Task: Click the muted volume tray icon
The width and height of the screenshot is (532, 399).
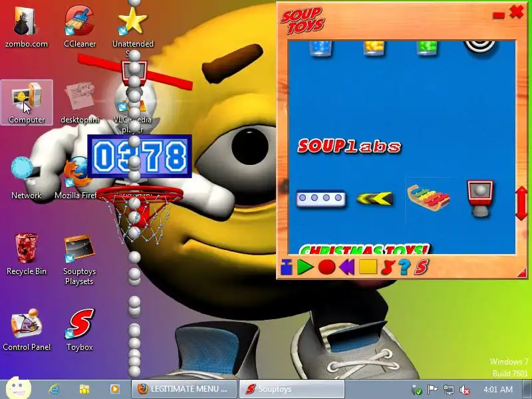Action: point(464,390)
